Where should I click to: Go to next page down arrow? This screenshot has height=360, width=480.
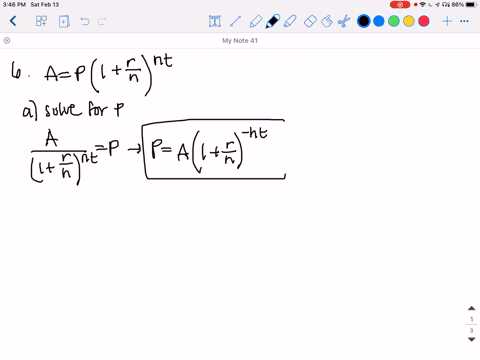pos(471,339)
